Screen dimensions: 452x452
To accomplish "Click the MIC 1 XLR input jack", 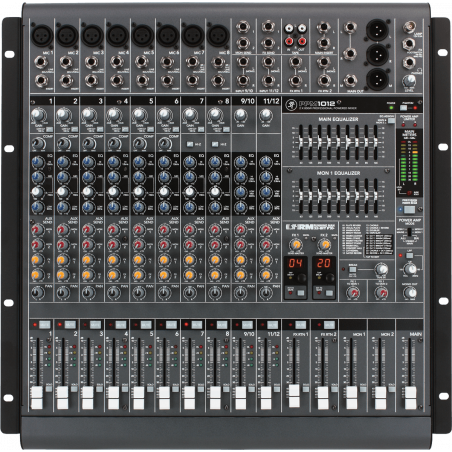I will (x=42, y=35).
